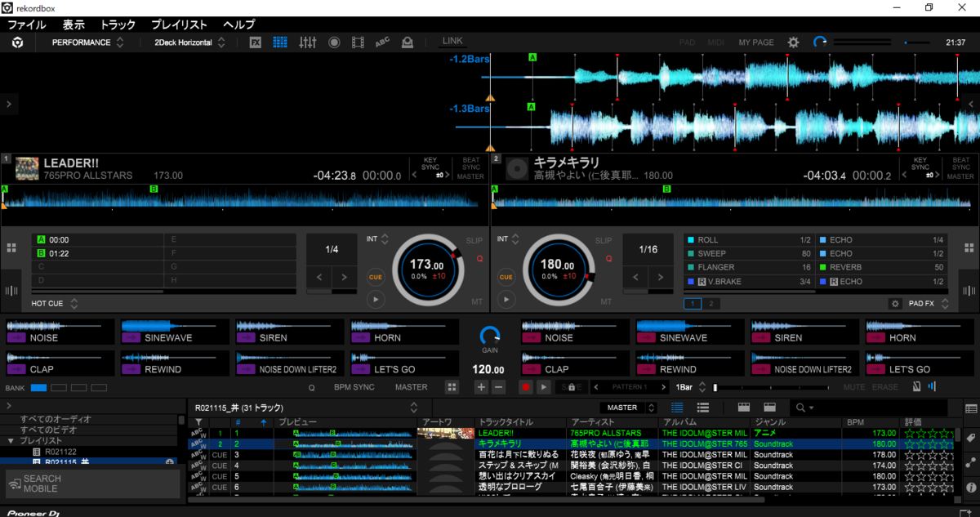Select the R021122 playlist
The width and height of the screenshot is (980, 517).
60,451
